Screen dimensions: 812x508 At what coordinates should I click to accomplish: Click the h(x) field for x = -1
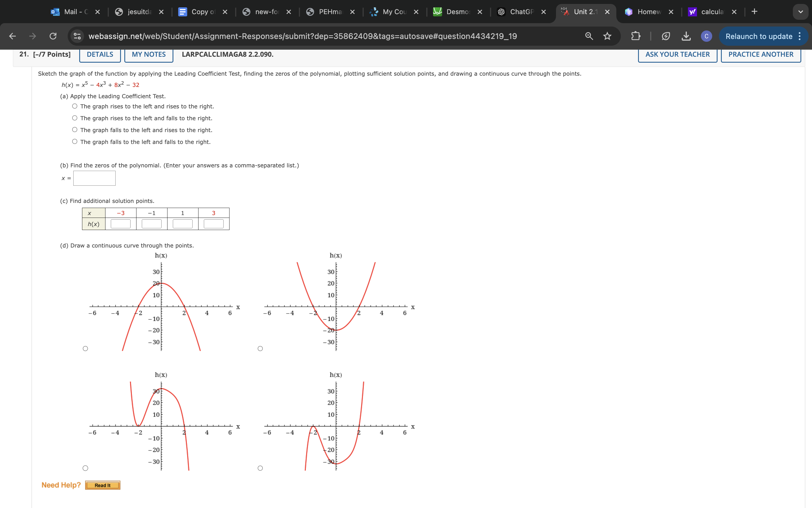pyautogui.click(x=152, y=224)
